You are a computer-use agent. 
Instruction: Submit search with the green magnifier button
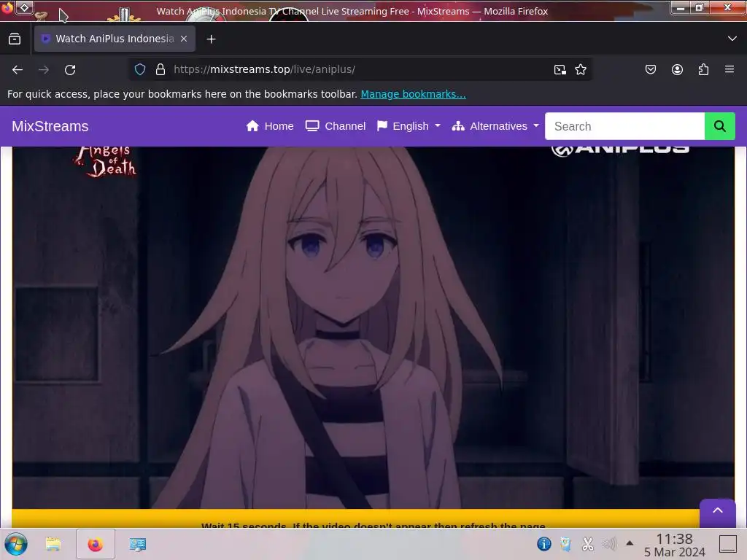pyautogui.click(x=719, y=126)
